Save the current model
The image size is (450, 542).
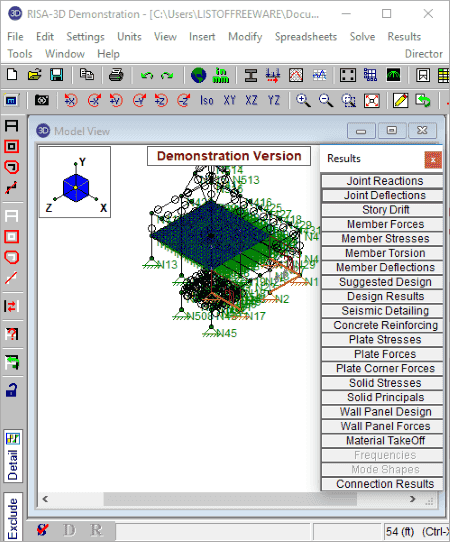57,75
